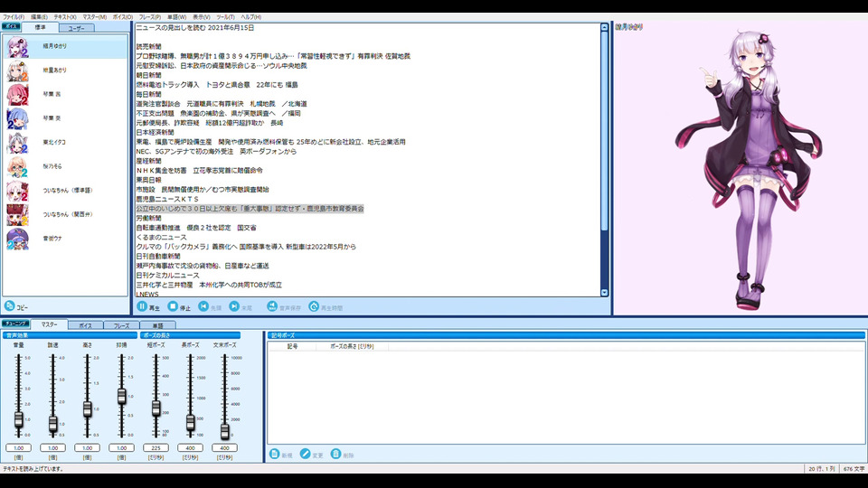Open the フレーズ(P) menu
Image resolution: width=868 pixels, height=488 pixels.
tap(150, 17)
